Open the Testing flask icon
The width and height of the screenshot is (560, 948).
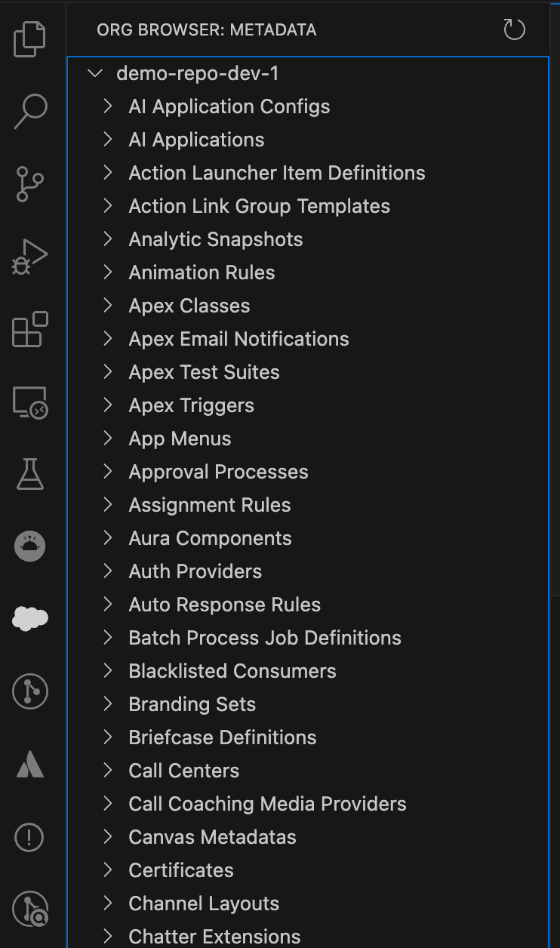(30, 474)
